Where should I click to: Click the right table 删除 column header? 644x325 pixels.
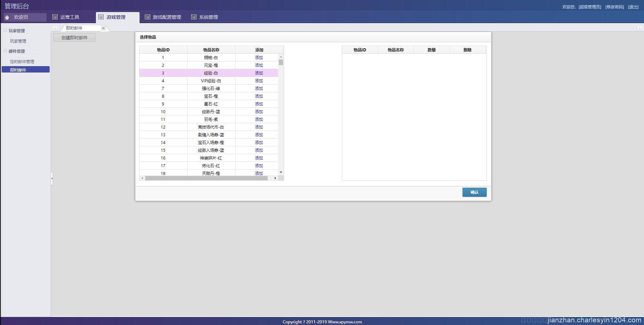[468, 50]
